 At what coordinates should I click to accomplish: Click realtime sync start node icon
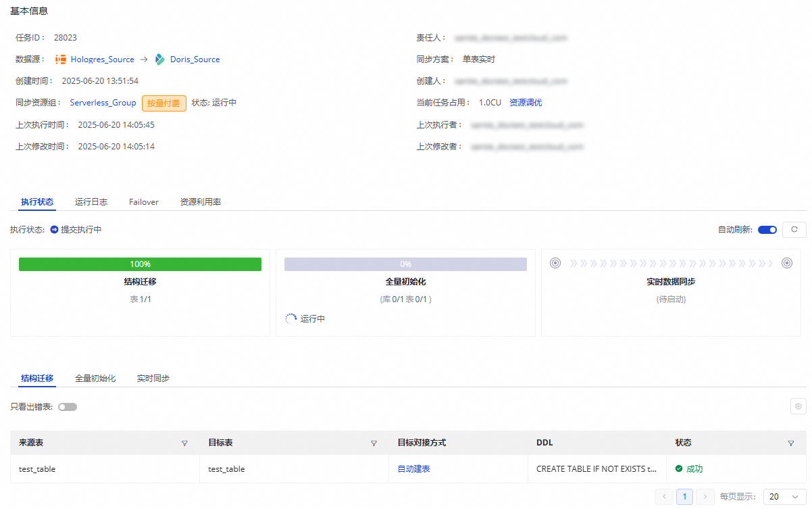[555, 264]
